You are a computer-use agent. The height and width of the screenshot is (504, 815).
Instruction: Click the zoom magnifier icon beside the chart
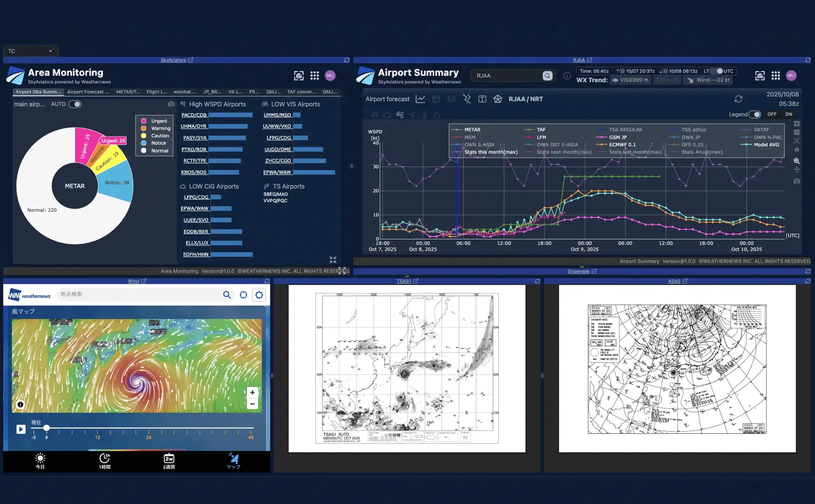[797, 161]
